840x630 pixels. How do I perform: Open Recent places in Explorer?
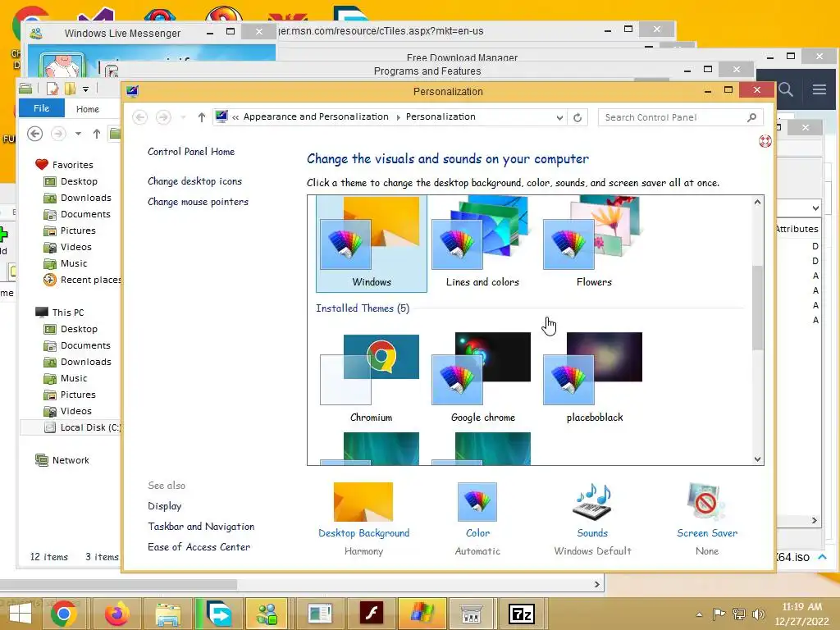click(x=82, y=280)
